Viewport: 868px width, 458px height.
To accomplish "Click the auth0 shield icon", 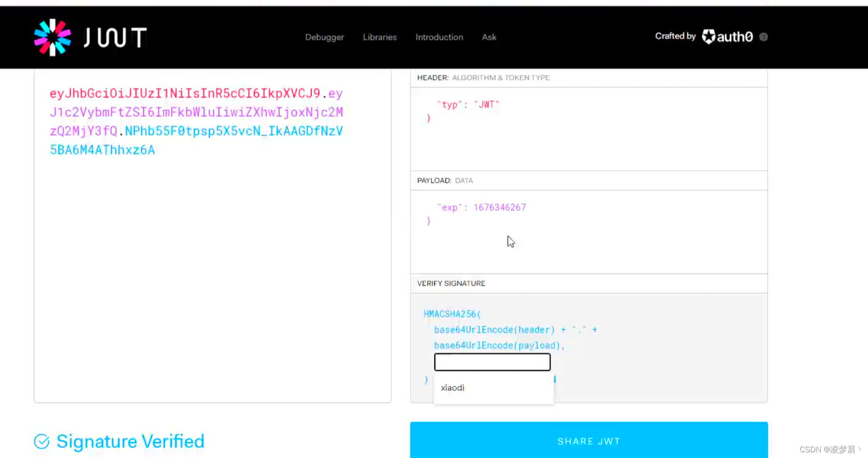I will [x=708, y=37].
